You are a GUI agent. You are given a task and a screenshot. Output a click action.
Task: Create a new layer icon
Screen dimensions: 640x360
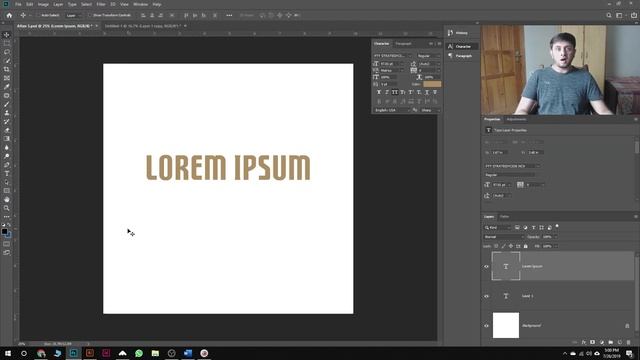pos(620,342)
